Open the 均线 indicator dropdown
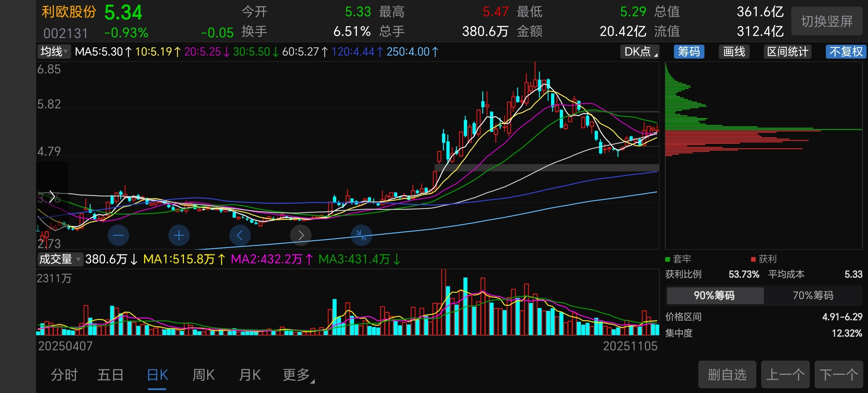This screenshot has height=393, width=868. pos(54,52)
